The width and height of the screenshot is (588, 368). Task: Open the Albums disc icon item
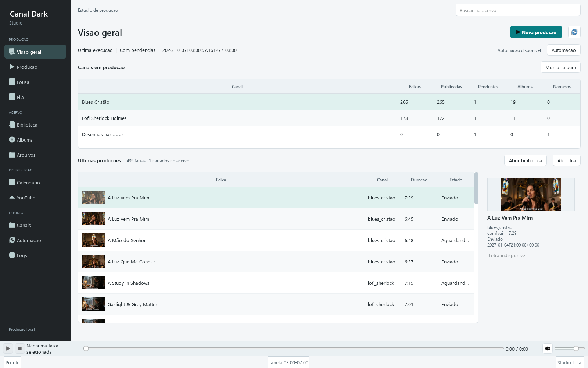coord(35,140)
